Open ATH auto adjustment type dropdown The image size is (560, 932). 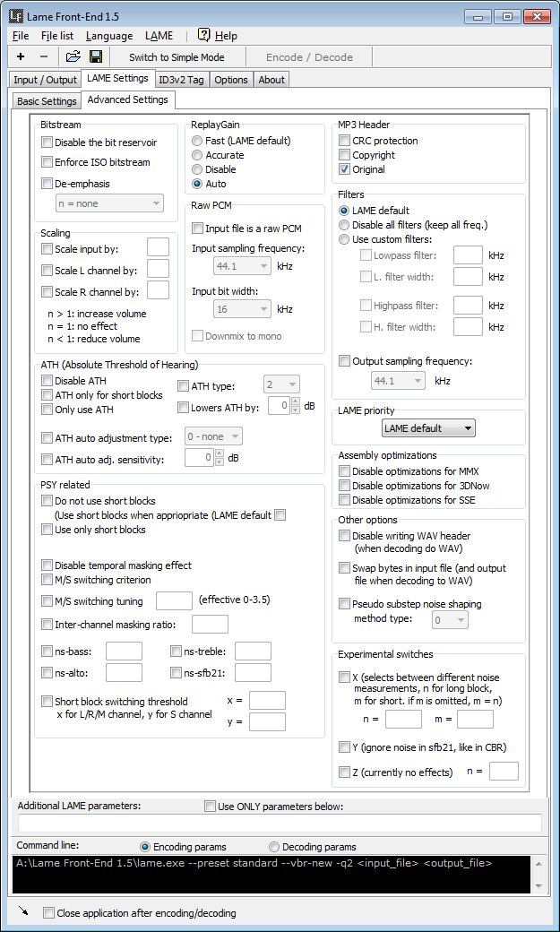(213, 436)
